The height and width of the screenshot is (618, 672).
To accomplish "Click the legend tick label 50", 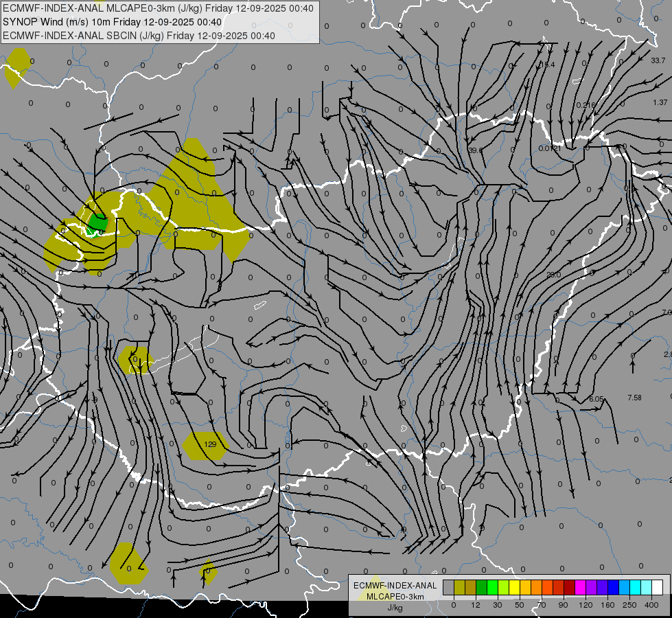I will (x=520, y=605).
